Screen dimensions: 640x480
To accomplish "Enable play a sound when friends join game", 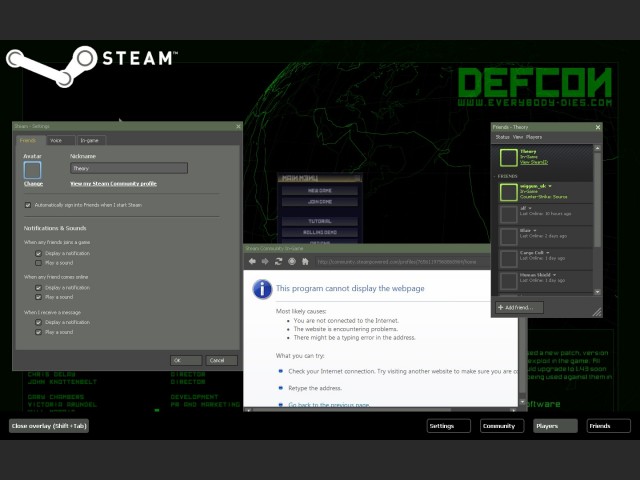I will (38, 263).
